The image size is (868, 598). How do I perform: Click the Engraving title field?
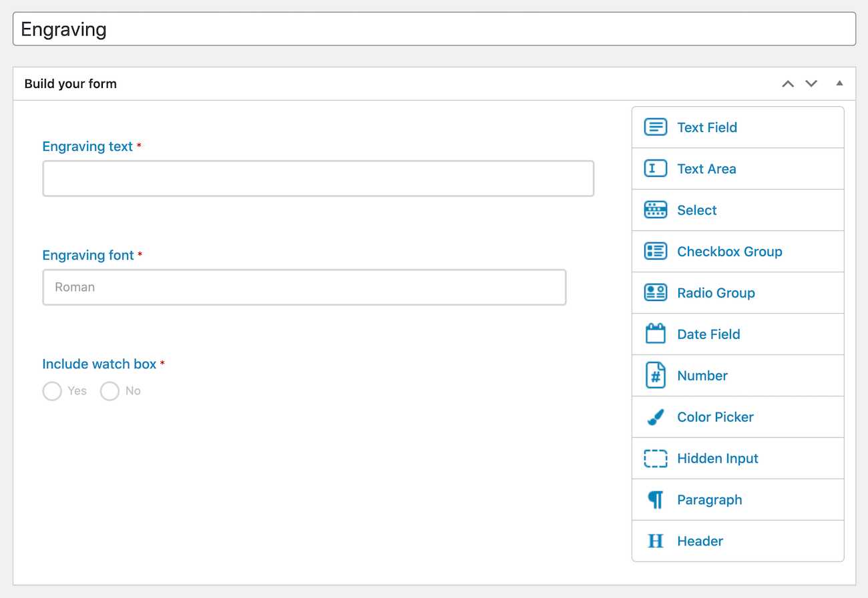coord(434,29)
